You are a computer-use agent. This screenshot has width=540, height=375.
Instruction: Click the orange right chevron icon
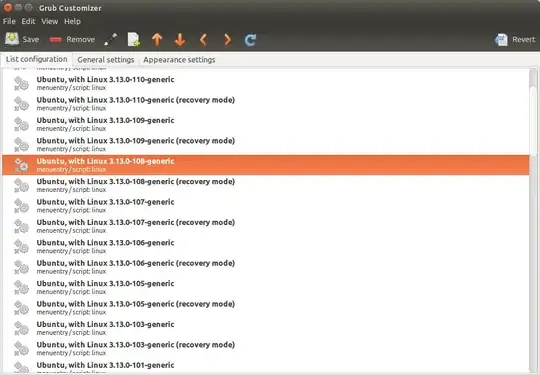(227, 40)
